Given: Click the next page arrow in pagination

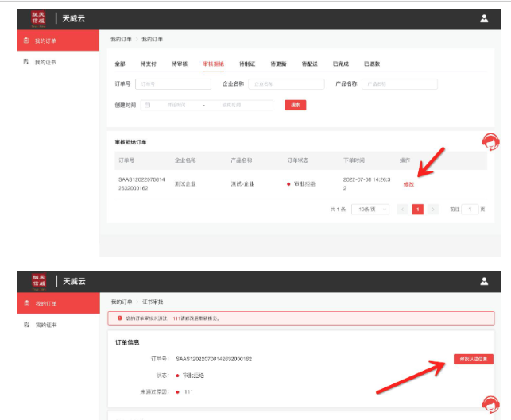Looking at the screenshot, I should click(433, 209).
